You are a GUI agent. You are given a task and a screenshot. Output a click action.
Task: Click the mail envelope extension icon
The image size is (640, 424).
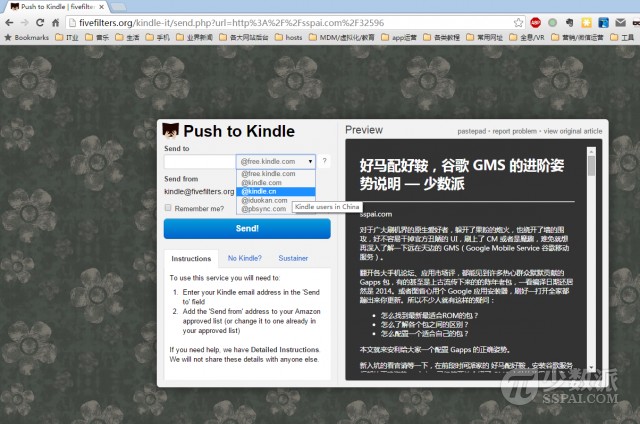[620, 22]
